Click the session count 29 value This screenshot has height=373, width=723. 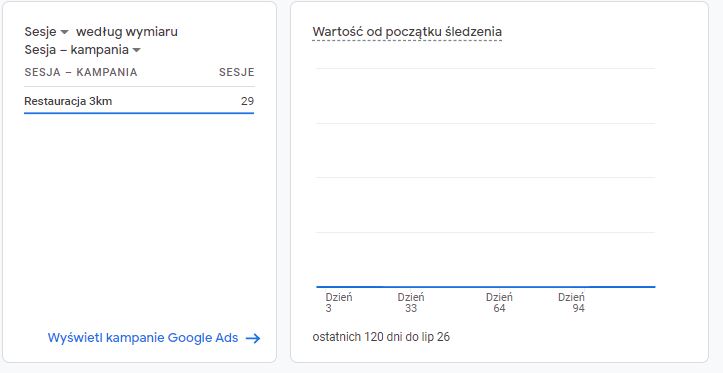click(247, 101)
